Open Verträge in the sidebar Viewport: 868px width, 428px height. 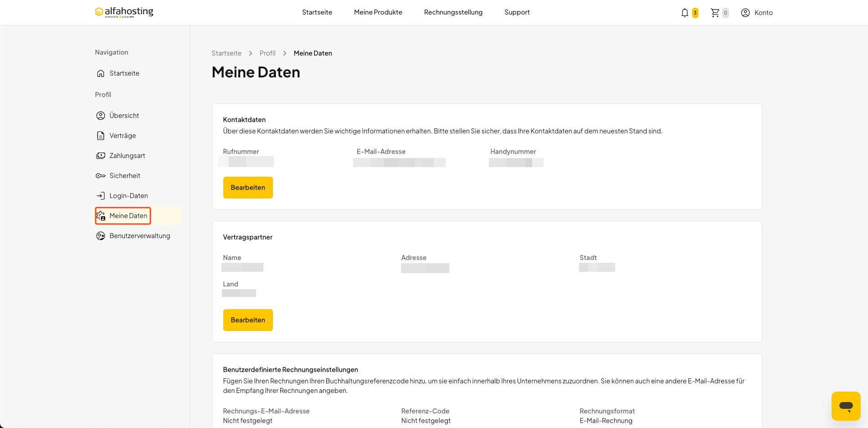coord(123,136)
